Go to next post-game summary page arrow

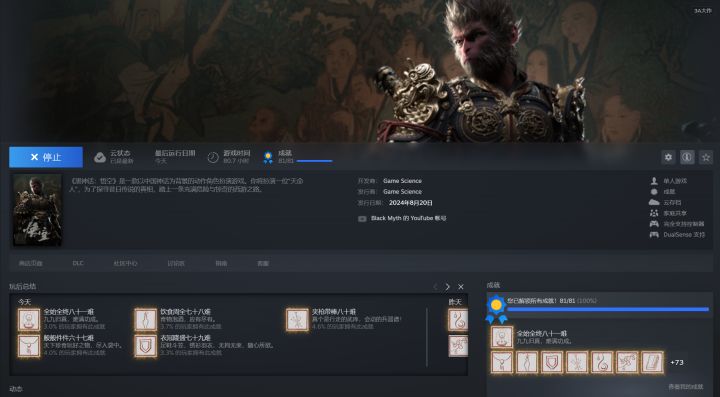pyautogui.click(x=448, y=287)
